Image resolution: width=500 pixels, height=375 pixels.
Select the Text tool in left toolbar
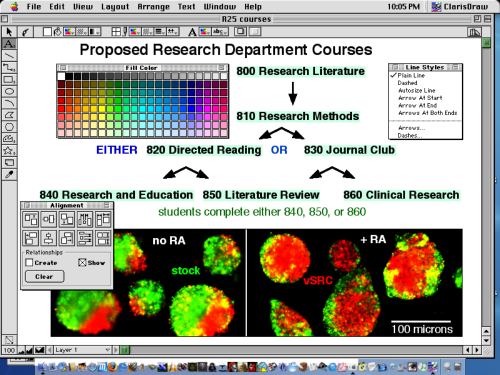click(x=9, y=44)
